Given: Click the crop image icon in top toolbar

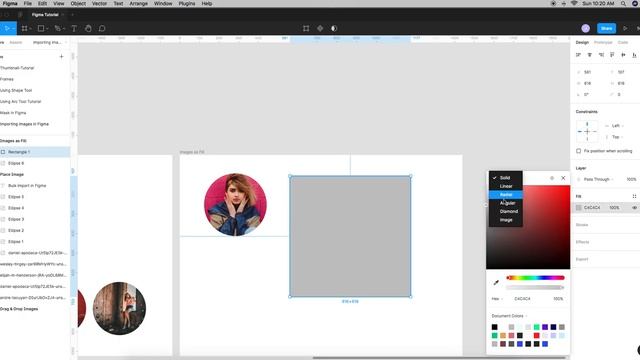Looking at the screenshot, I should [306, 28].
